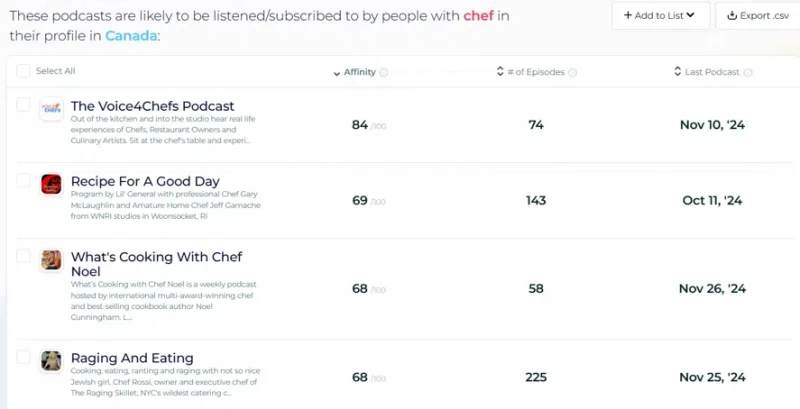Click the highlighted chef keyword
The width and height of the screenshot is (800, 409).
tap(479, 15)
